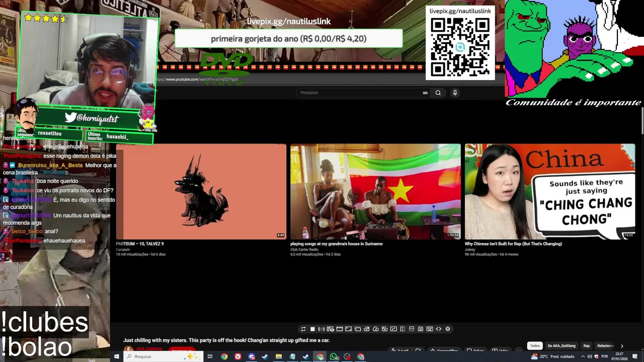Take a screenshot with camera icon

421,329
